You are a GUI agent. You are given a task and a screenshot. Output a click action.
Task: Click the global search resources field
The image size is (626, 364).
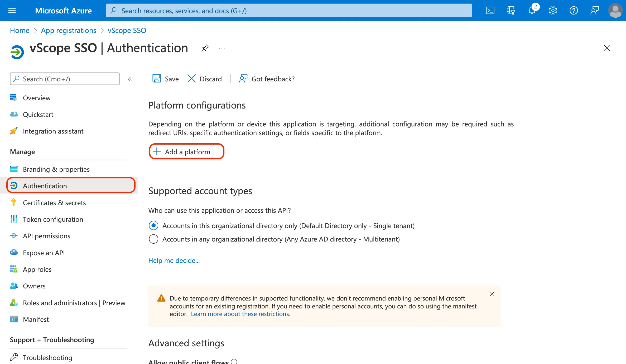point(289,11)
